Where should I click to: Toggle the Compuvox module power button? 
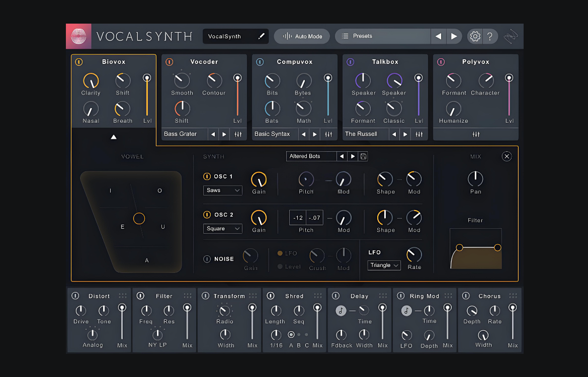coord(260,62)
